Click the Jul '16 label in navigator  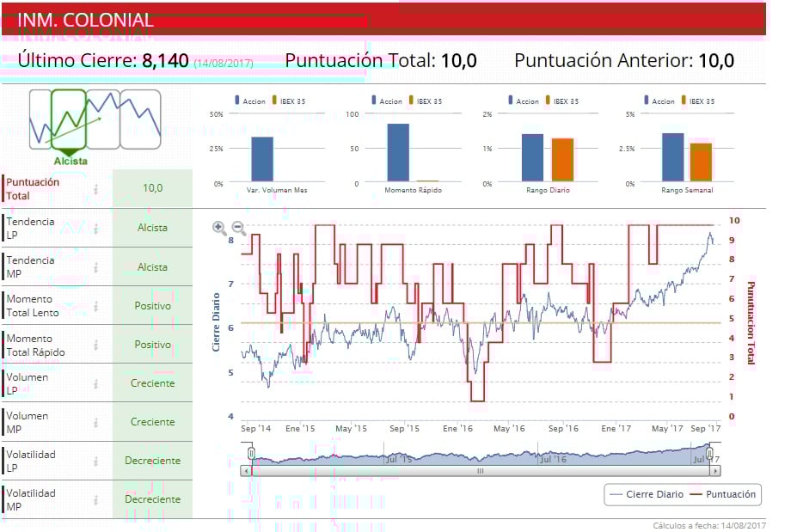(553, 459)
